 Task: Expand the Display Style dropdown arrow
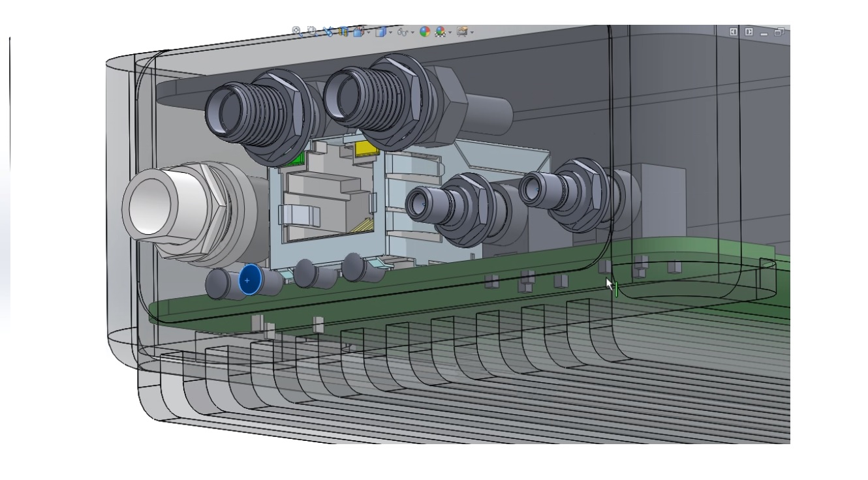[x=390, y=32]
